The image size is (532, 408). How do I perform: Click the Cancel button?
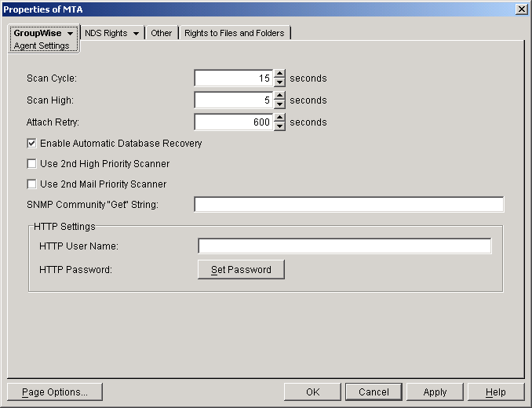coord(373,392)
